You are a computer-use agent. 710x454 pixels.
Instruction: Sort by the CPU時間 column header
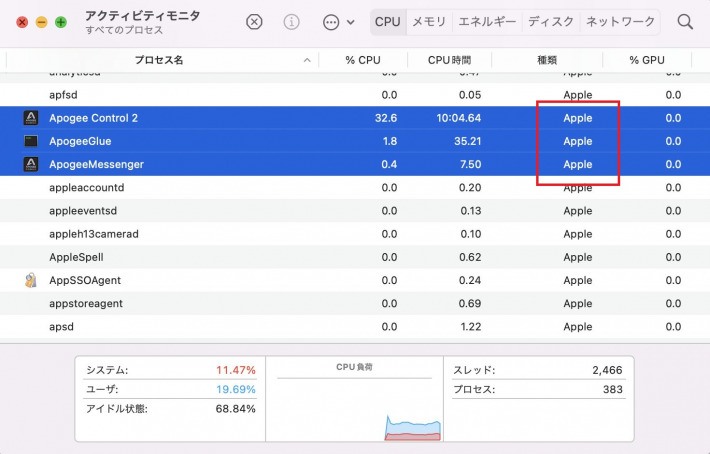tap(448, 60)
